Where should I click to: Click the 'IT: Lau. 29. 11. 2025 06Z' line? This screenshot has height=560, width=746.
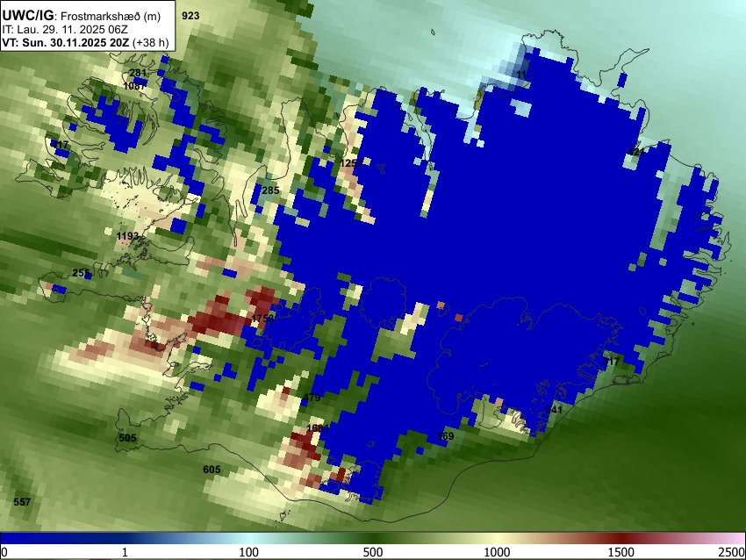pyautogui.click(x=65, y=30)
